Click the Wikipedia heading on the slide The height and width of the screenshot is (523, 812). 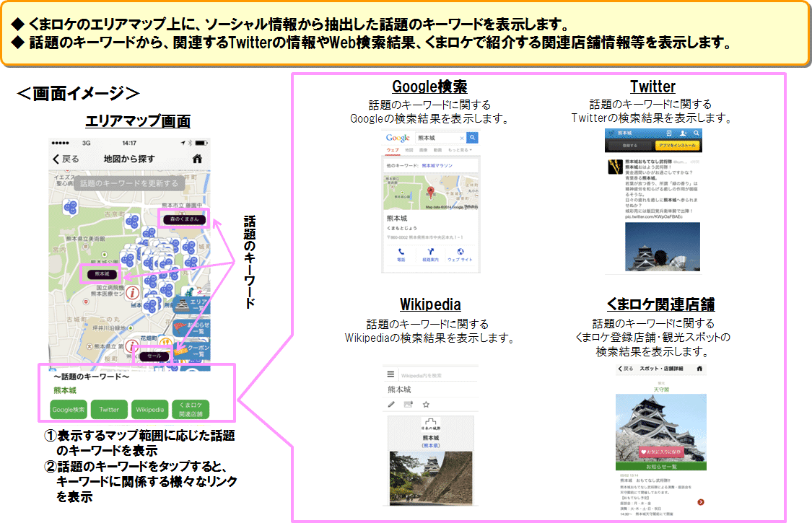point(430,304)
